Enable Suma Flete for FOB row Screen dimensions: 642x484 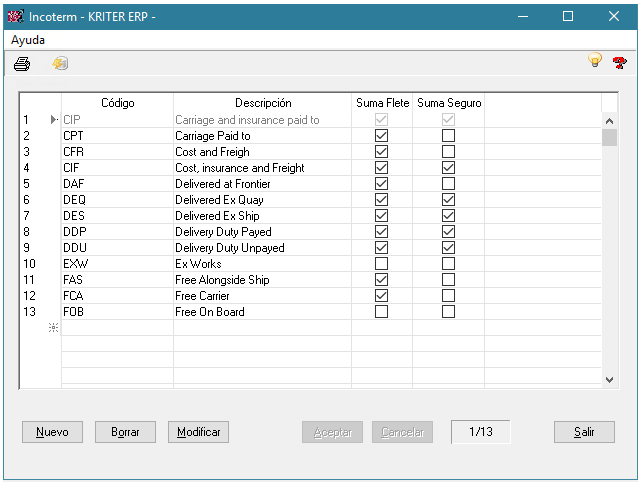coord(381,312)
